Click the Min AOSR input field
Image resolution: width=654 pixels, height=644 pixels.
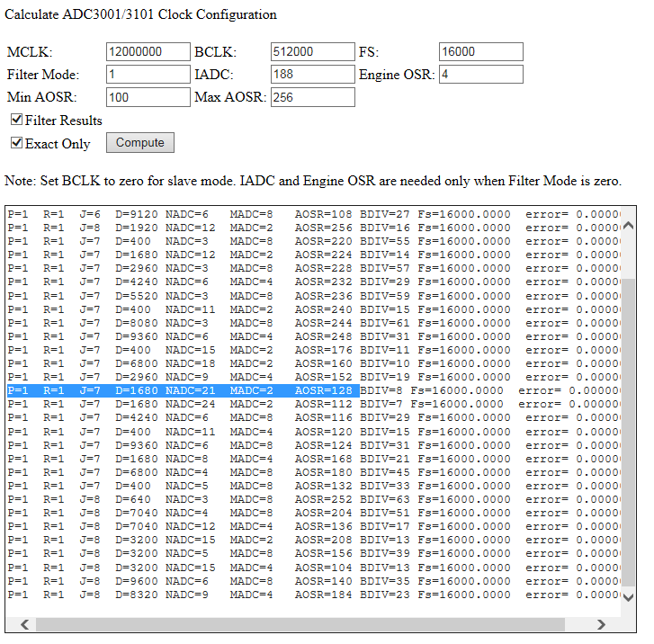pos(148,97)
